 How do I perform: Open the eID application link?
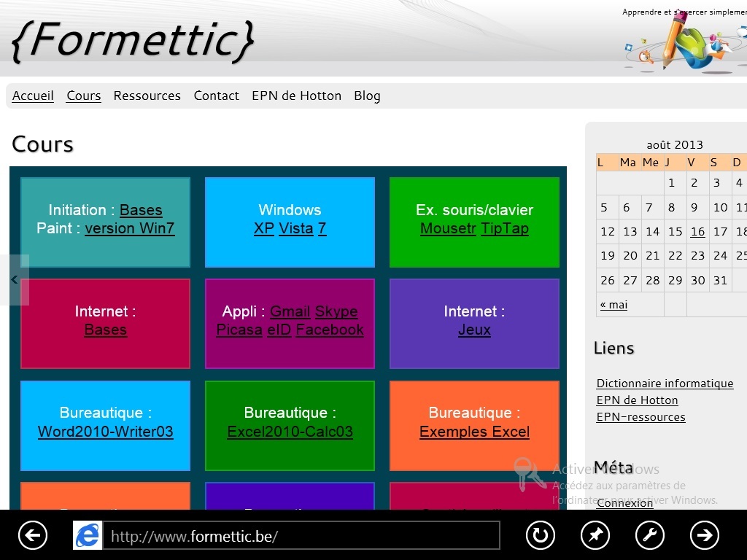[279, 330]
